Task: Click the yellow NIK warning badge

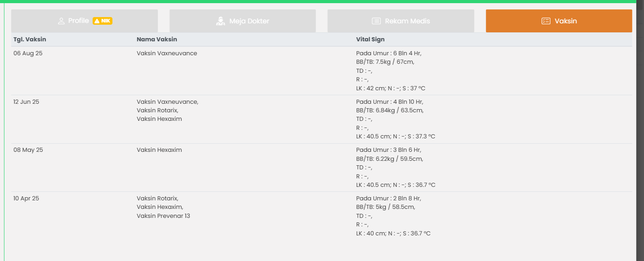Action: [x=102, y=21]
